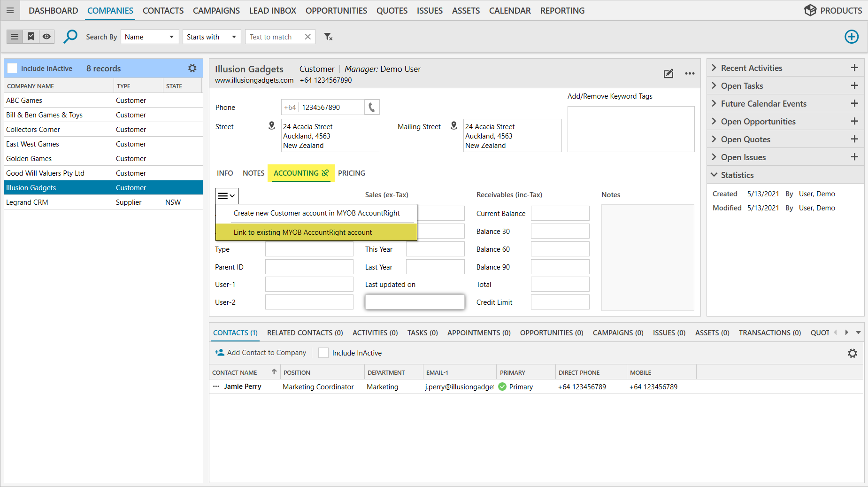The width and height of the screenshot is (868, 487).
Task: Click the search magnifier icon in the toolbar
Action: click(x=70, y=37)
